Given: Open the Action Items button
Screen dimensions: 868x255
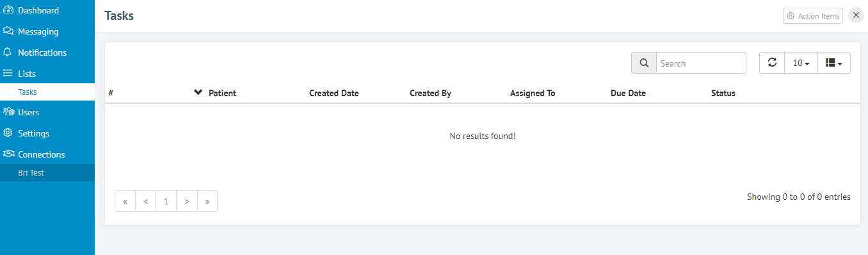Looking at the screenshot, I should (813, 16).
